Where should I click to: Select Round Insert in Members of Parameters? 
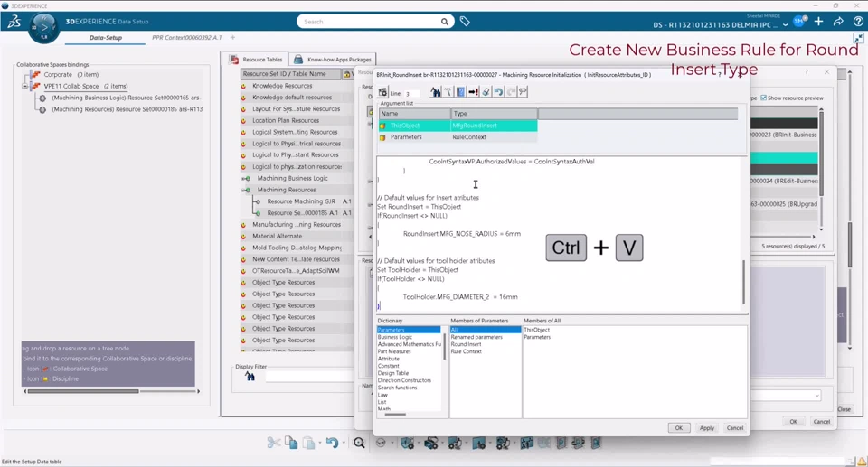click(466, 344)
